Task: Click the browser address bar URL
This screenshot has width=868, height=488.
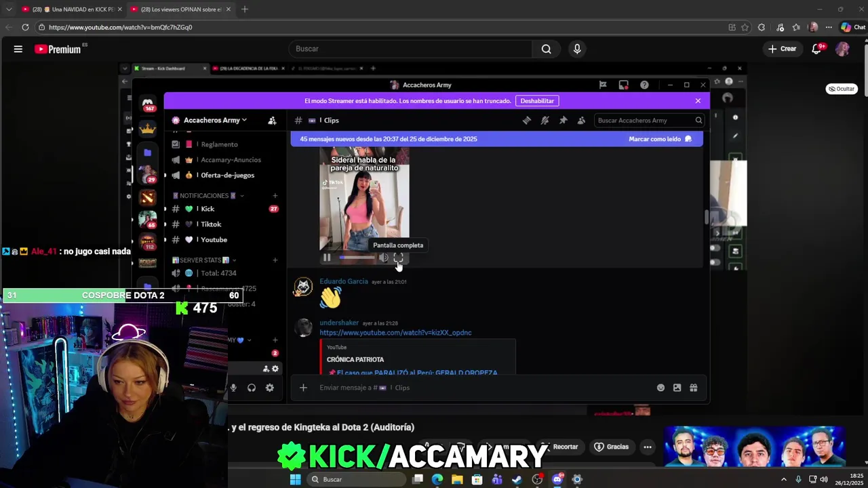Action: (120, 27)
